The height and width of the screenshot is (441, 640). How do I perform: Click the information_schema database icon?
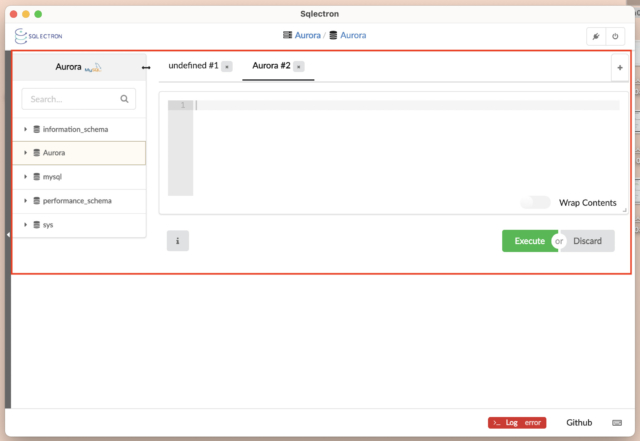(36, 129)
